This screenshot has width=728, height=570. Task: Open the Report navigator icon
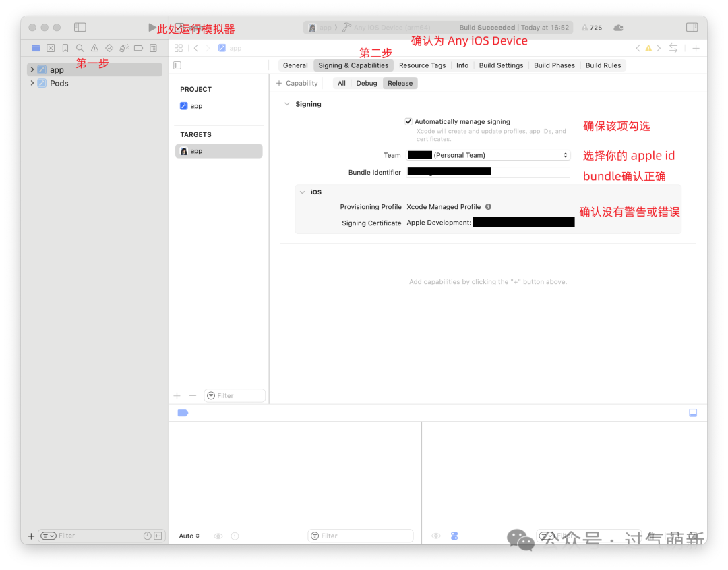153,48
